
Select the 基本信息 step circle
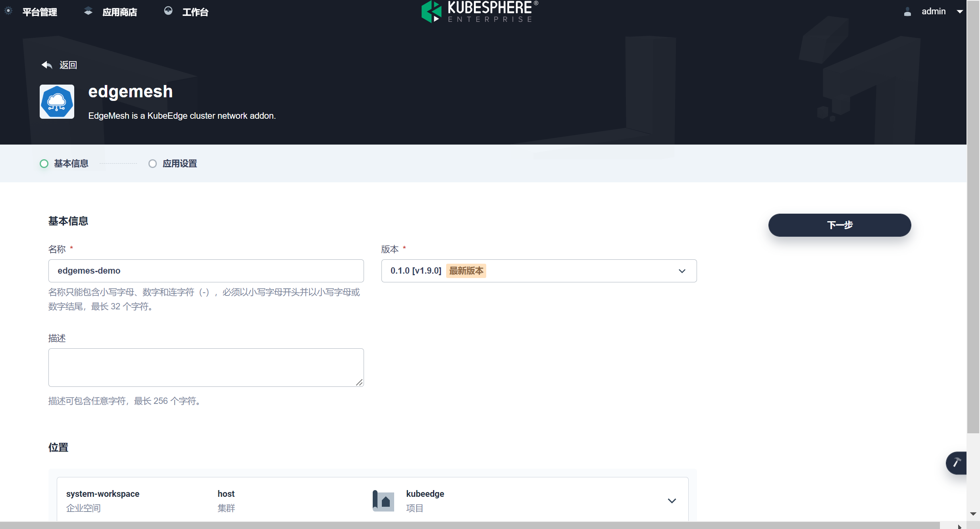pos(44,164)
